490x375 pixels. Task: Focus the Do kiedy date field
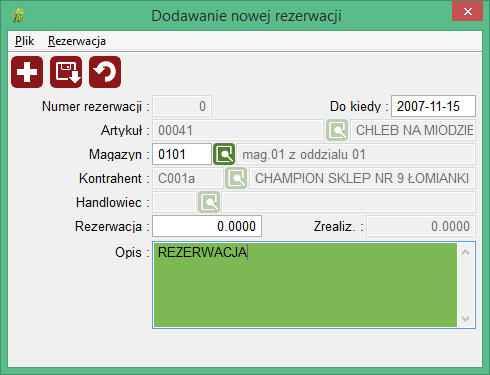(433, 106)
